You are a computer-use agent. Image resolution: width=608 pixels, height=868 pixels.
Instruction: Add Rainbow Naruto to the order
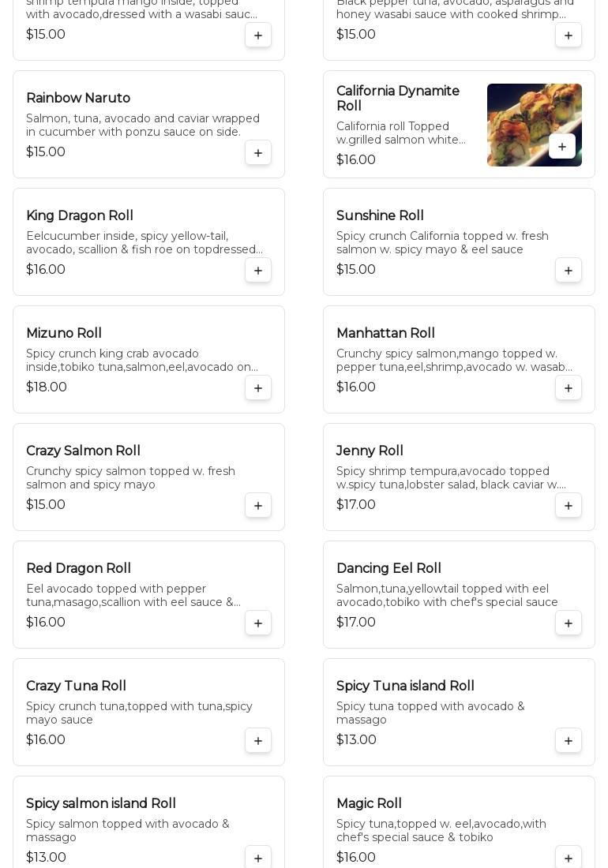[258, 153]
